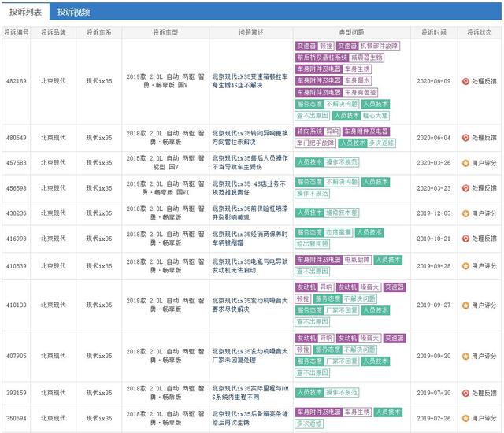This screenshot has width=504, height=433.
Task: Click date 2019-02-26 for complaint 350594
Action: [434, 418]
